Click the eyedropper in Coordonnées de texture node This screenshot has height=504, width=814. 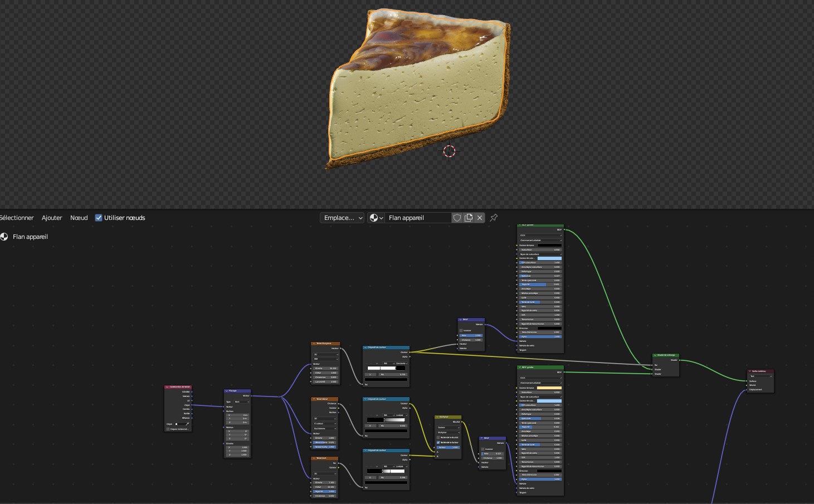[x=188, y=424]
